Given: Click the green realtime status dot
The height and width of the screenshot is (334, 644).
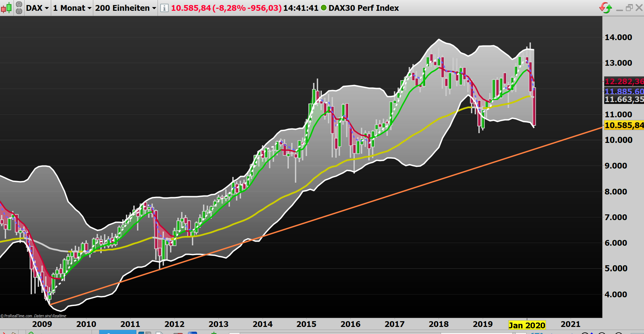Looking at the screenshot, I should tap(323, 8).
